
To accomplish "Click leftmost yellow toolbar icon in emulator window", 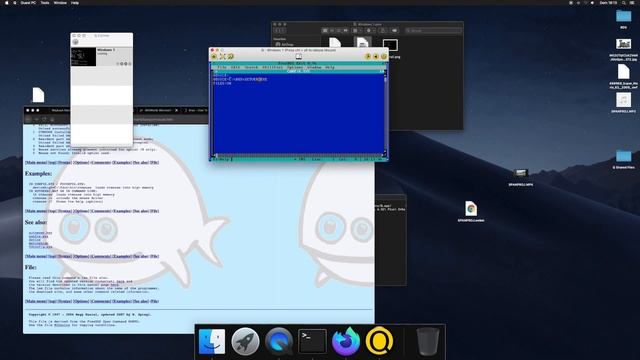I will point(214,56).
